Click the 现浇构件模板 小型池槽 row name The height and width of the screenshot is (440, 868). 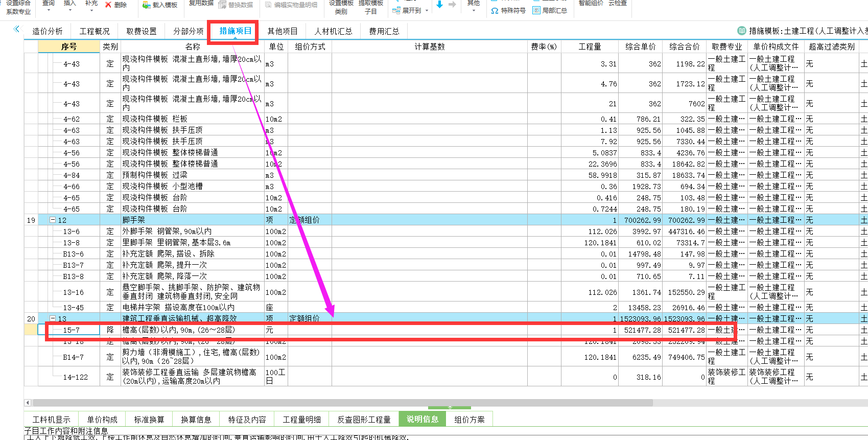(x=162, y=187)
